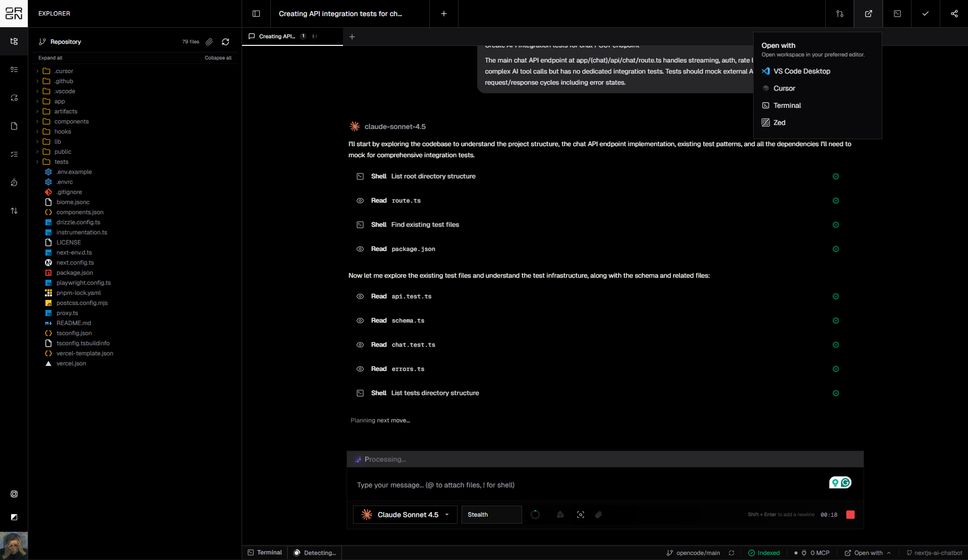Select VS Code Desktop from Open with
Screen dimensions: 968x560
pyautogui.click(x=802, y=71)
